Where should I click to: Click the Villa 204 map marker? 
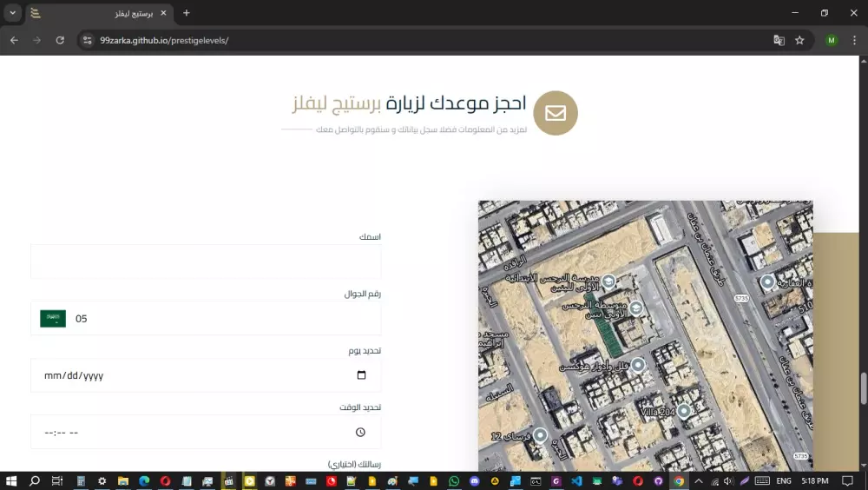[684, 411]
